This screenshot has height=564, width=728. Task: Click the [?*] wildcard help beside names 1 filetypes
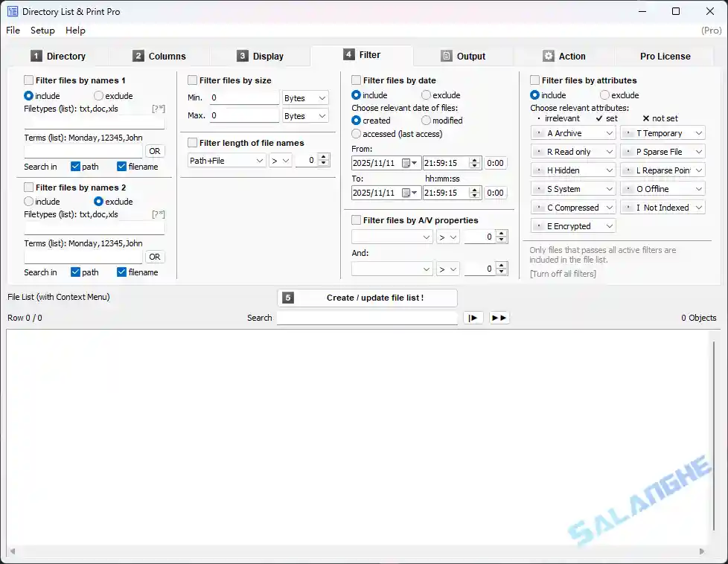click(x=159, y=108)
